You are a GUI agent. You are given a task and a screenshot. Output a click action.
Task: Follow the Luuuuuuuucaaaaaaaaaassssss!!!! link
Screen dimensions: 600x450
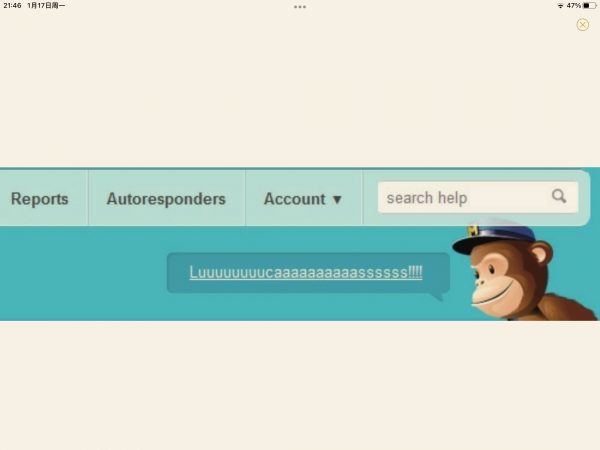[306, 272]
